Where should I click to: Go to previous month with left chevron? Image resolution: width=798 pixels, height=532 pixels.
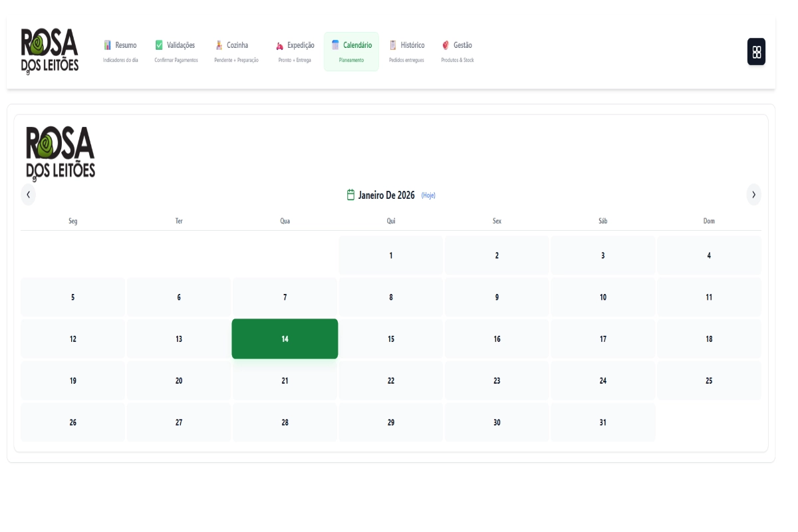pos(28,195)
